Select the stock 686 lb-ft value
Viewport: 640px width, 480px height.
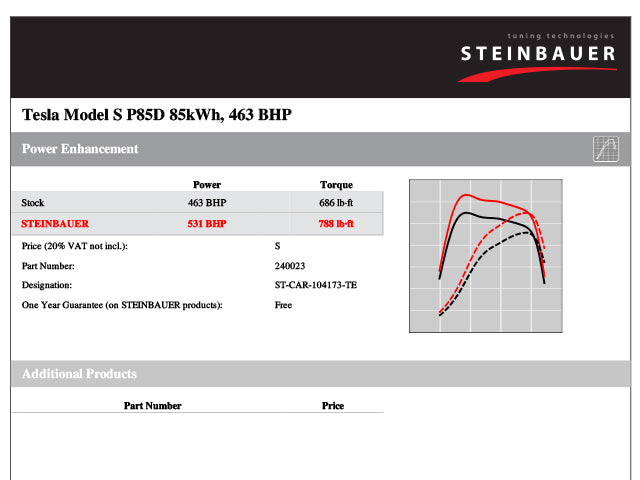click(336, 203)
